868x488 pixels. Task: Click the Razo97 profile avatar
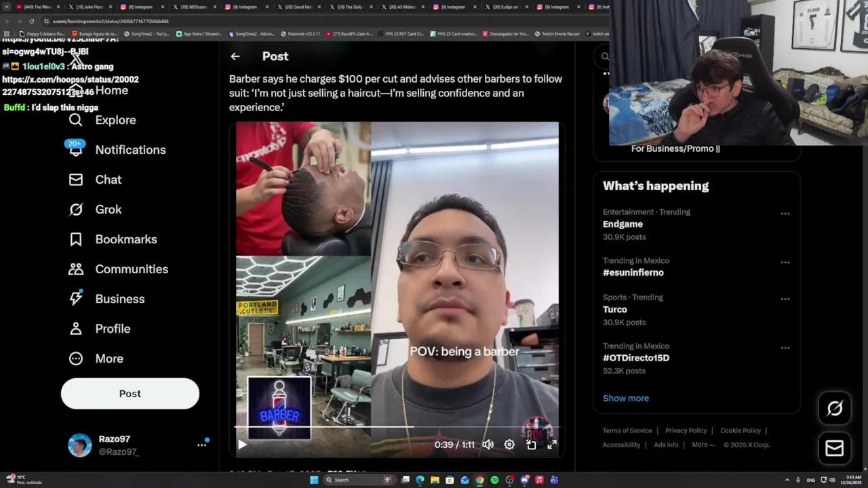pos(80,445)
